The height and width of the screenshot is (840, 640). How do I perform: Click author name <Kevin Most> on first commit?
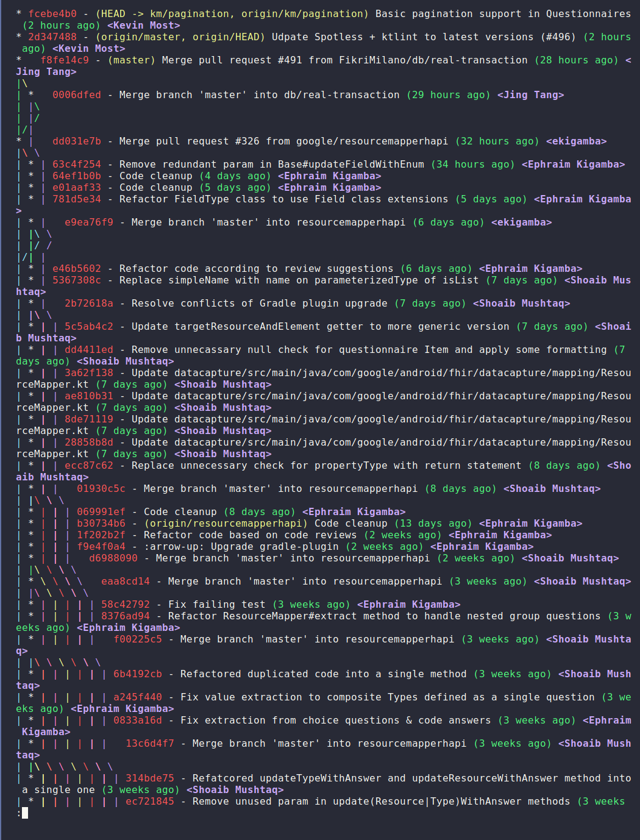pyautogui.click(x=144, y=25)
